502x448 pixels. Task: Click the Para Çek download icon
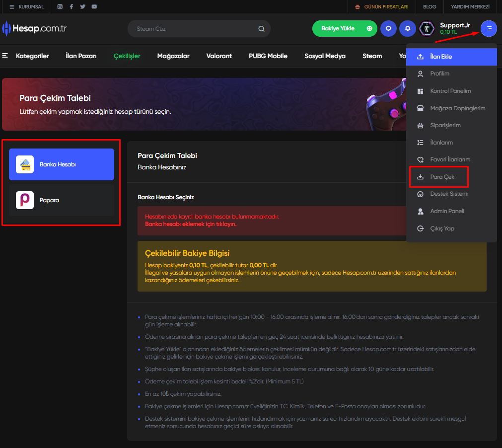[421, 177]
